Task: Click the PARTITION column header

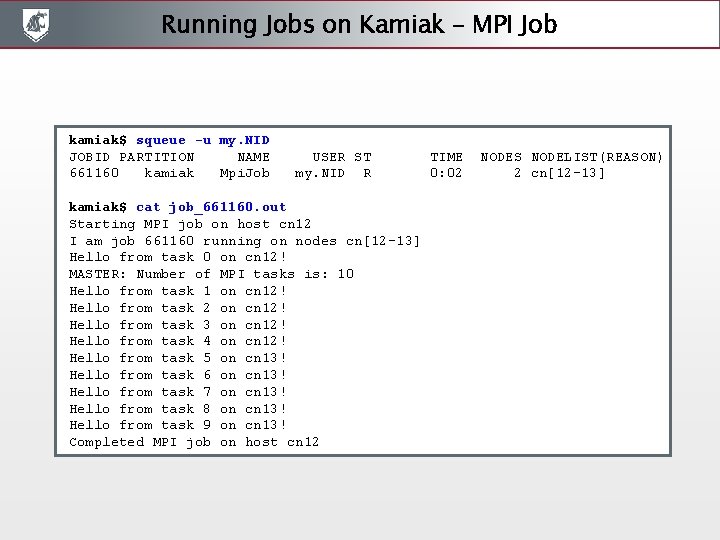Action: point(157,157)
